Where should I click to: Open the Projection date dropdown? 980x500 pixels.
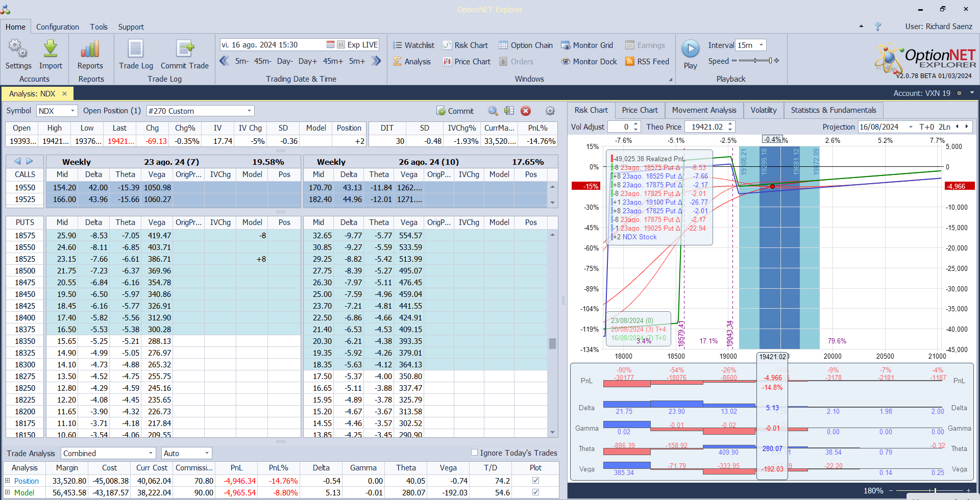click(911, 127)
